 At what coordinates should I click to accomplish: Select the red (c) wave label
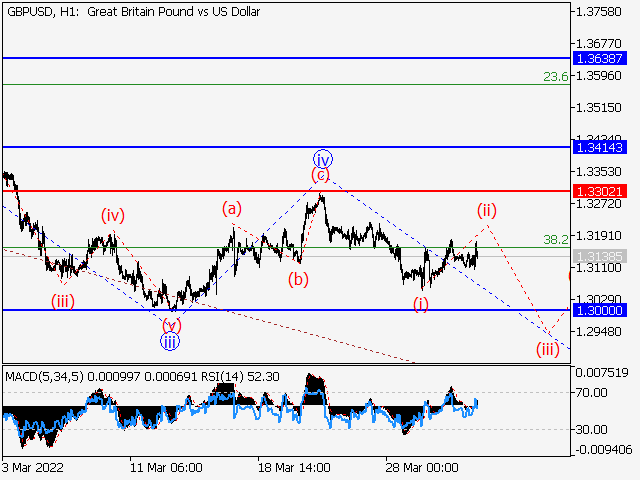pos(320,175)
